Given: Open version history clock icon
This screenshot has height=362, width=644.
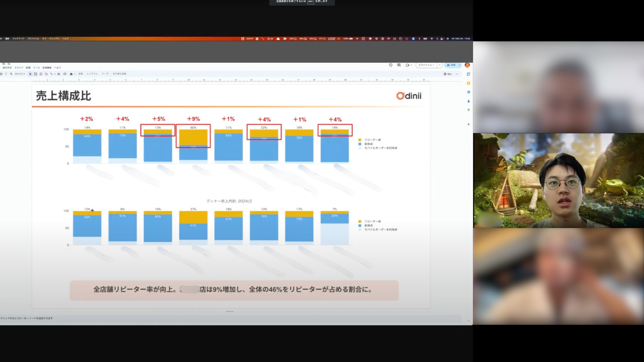Looking at the screenshot, I should tap(391, 65).
